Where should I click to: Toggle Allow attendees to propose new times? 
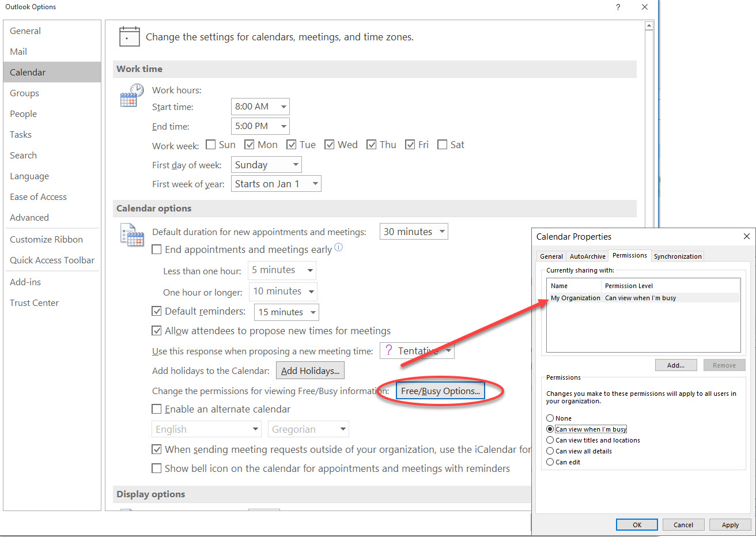[157, 331]
